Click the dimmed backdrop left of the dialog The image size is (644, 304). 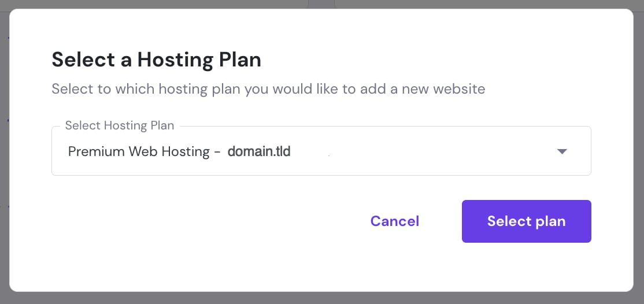[4, 150]
